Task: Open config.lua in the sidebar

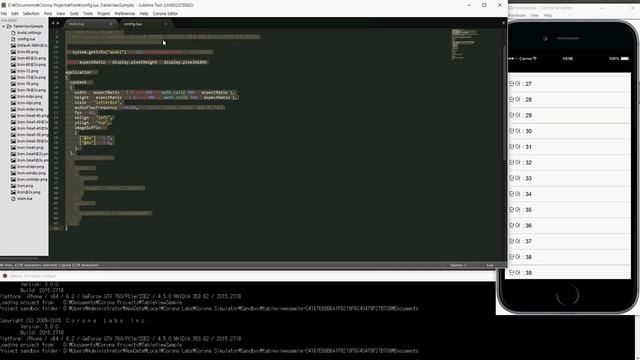Action: pyautogui.click(x=26, y=39)
